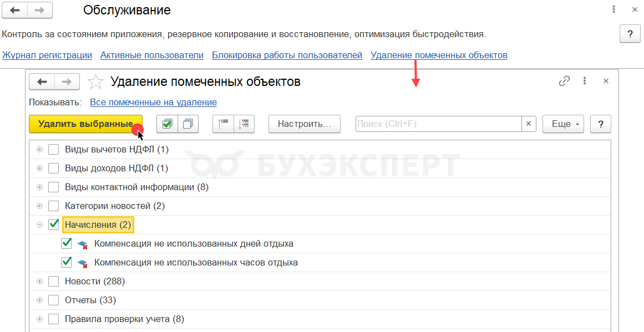Check all items with the toolbar icon
644x332 pixels.
167,124
